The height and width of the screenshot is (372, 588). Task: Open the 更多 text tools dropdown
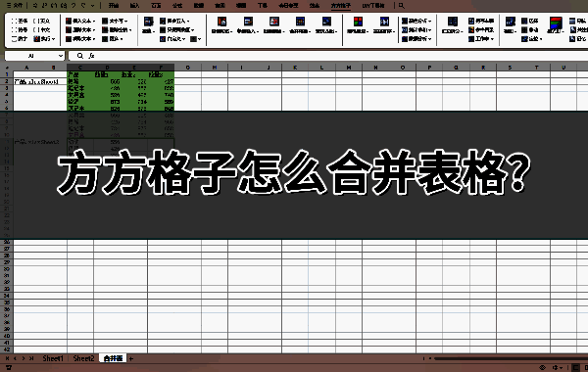click(x=113, y=39)
